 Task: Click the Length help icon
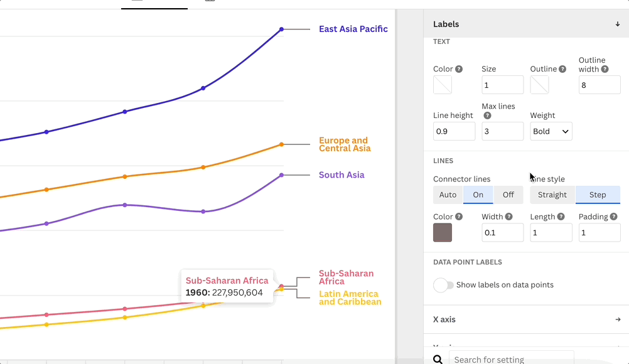pos(561,217)
